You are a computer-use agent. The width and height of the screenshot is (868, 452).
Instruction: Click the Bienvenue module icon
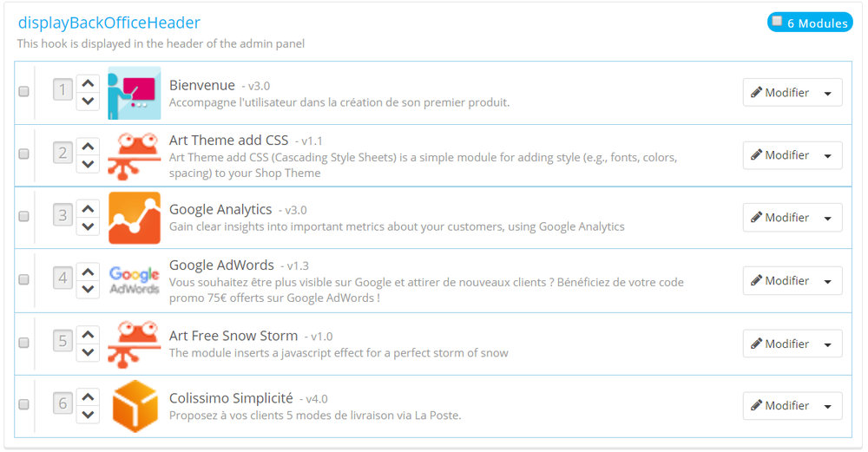coord(135,93)
